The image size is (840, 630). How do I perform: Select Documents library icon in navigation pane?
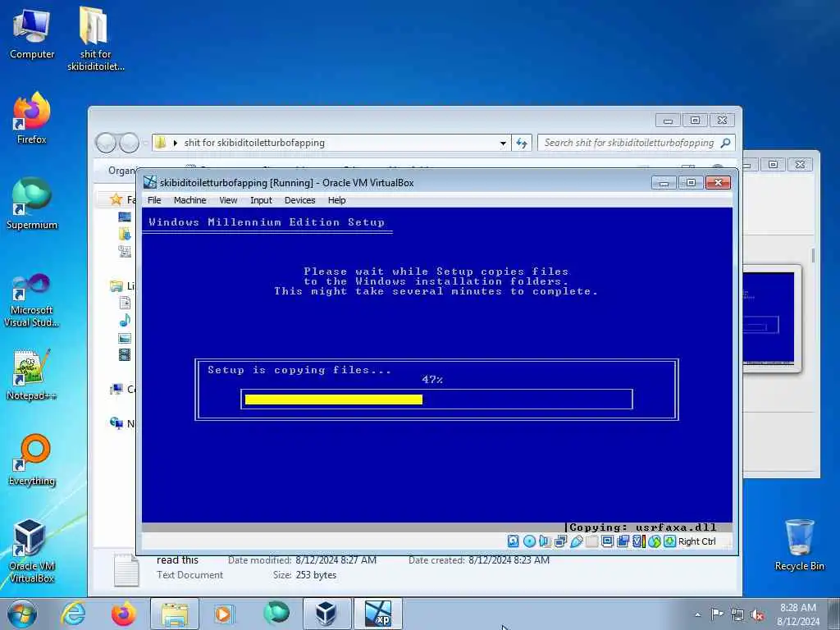click(125, 304)
